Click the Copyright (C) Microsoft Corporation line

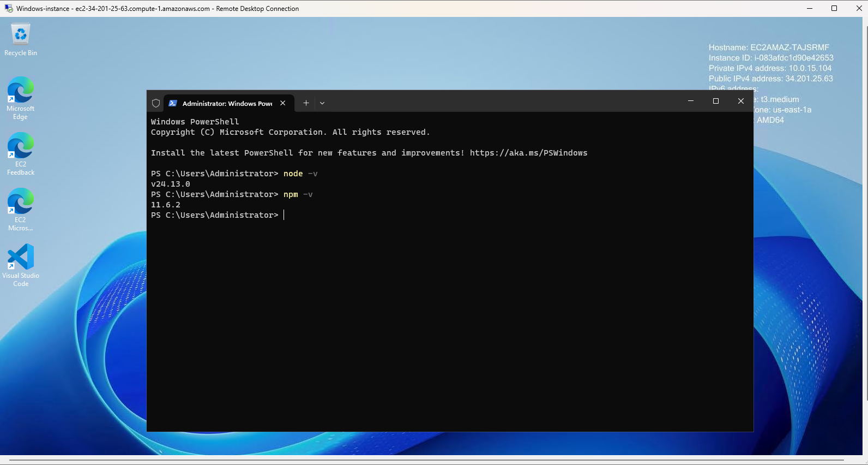(x=291, y=132)
